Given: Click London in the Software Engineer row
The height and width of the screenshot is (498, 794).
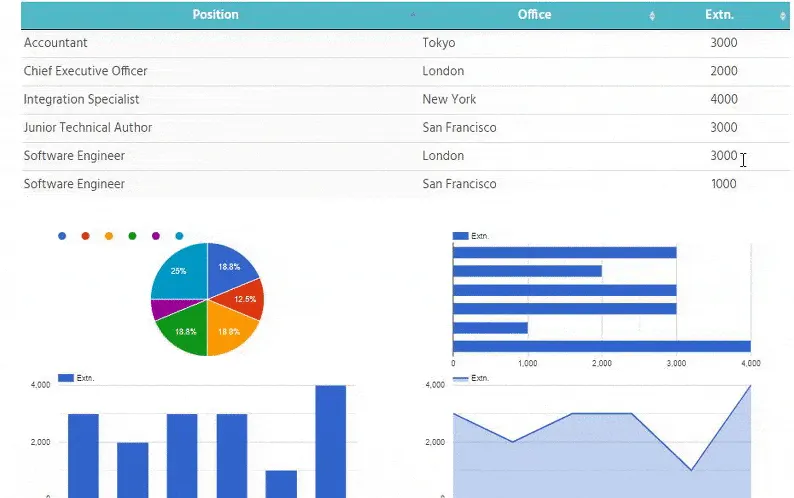Looking at the screenshot, I should pyautogui.click(x=443, y=156).
